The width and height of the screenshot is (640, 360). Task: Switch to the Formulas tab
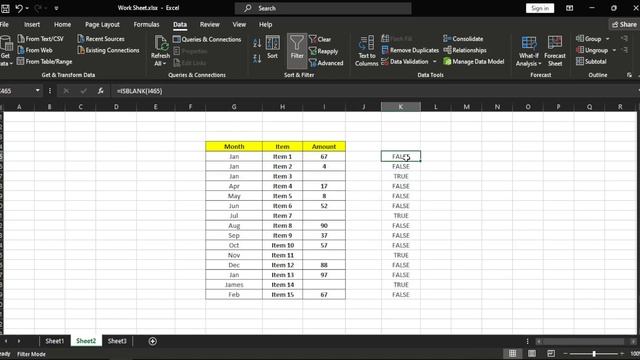point(146,24)
